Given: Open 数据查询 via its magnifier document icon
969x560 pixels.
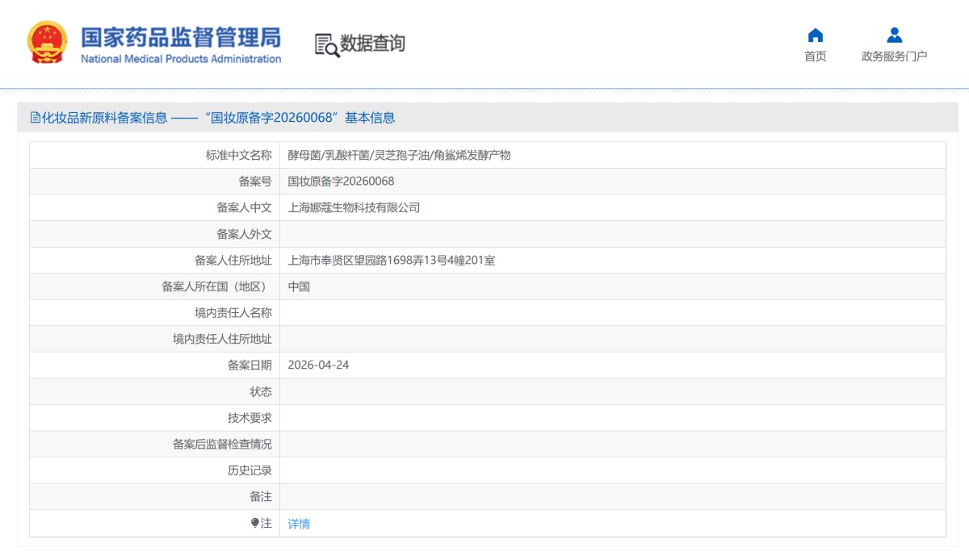Looking at the screenshot, I should (x=324, y=45).
